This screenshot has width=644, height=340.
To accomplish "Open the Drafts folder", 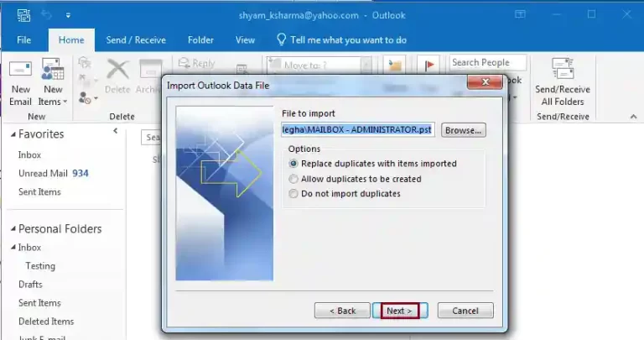I will pos(30,284).
